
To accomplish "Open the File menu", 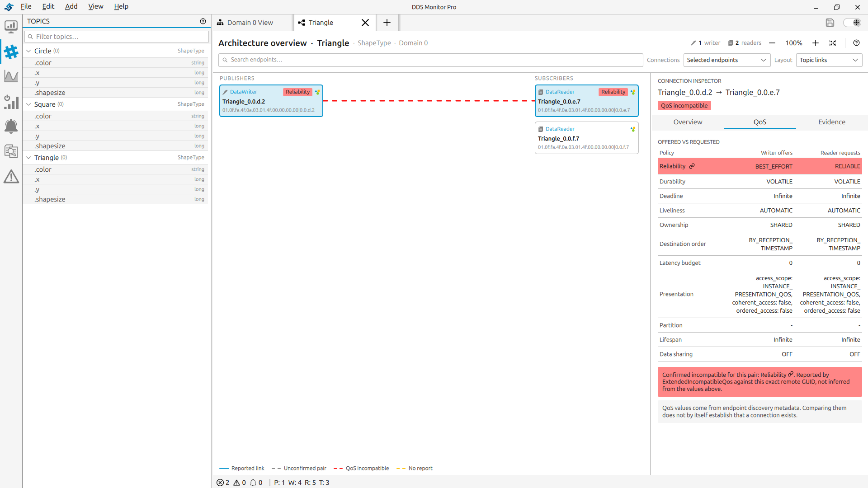I will pyautogui.click(x=26, y=6).
